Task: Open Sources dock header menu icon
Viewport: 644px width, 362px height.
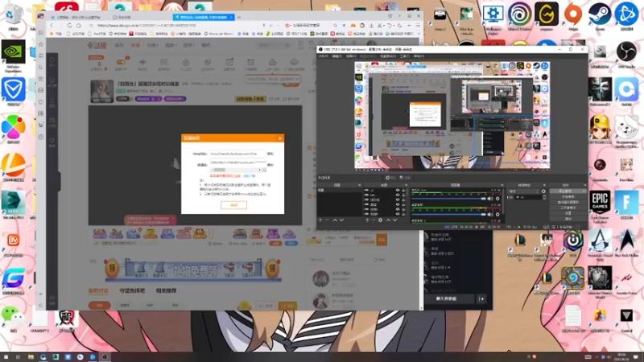Action: click(x=406, y=185)
